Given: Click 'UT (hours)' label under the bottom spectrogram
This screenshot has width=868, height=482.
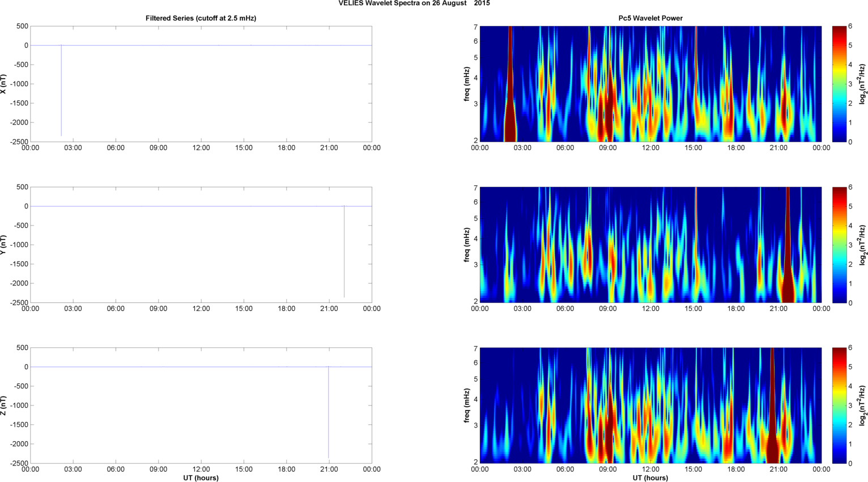Looking at the screenshot, I should (650, 478).
